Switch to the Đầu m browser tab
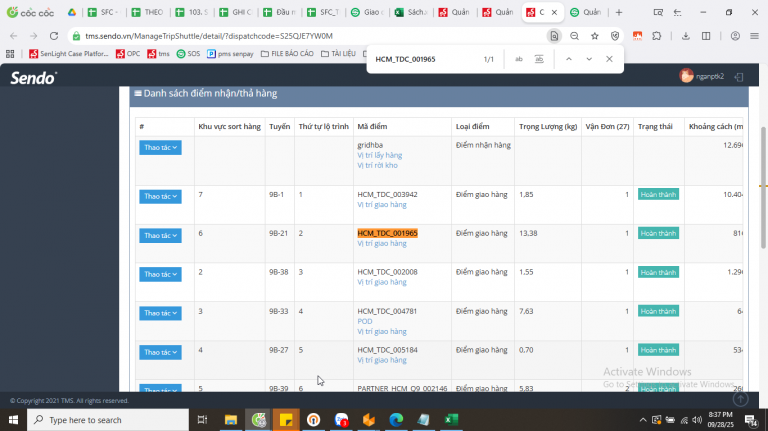 (x=279, y=12)
